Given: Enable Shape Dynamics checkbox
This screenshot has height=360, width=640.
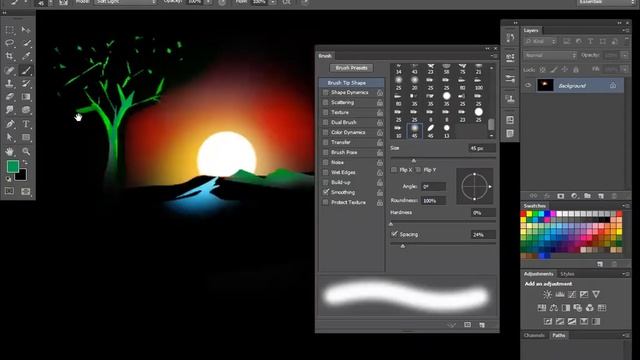Looking at the screenshot, I should [x=325, y=93].
